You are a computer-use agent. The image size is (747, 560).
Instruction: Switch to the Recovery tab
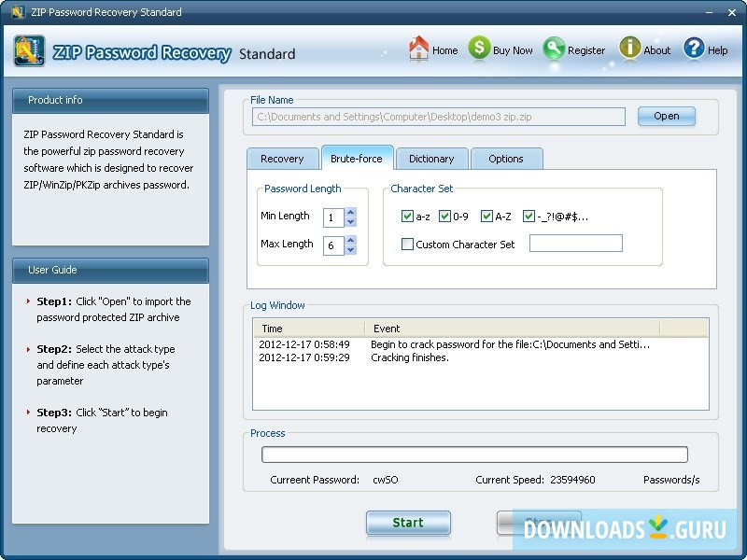click(x=282, y=159)
